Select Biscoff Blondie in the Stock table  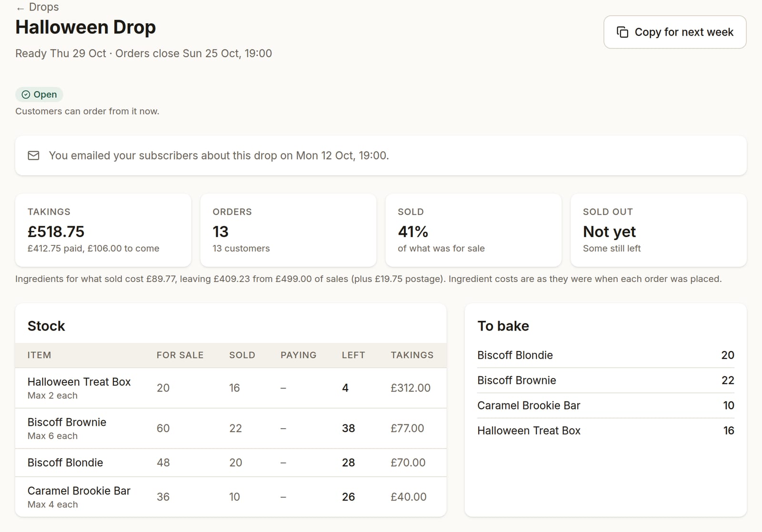click(x=65, y=462)
